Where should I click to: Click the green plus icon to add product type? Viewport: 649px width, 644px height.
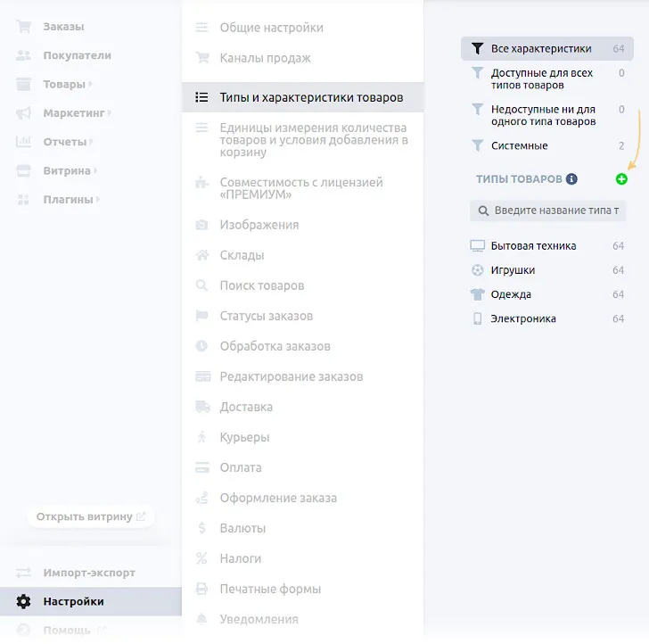pyautogui.click(x=621, y=179)
